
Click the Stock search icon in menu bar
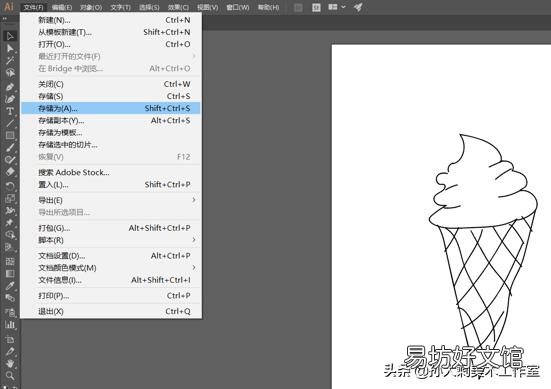316,7
